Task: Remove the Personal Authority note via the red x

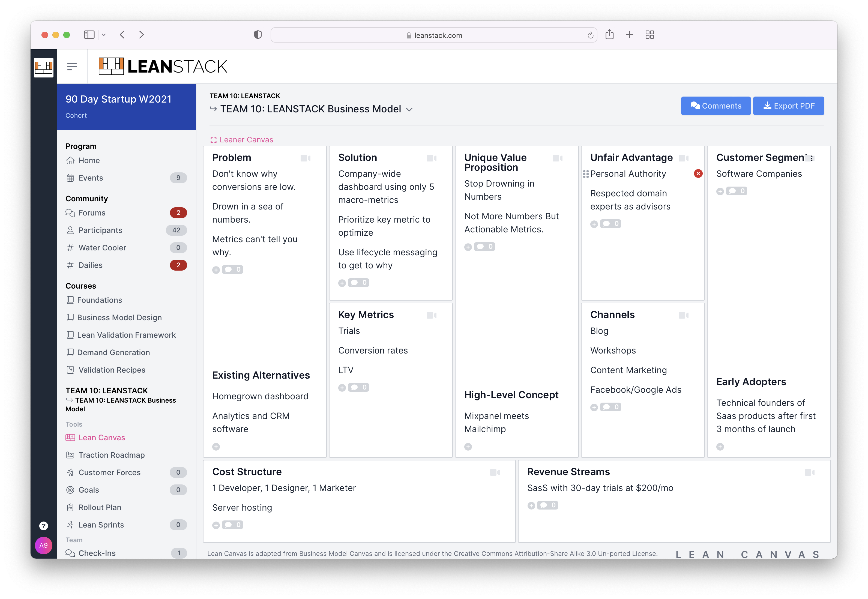Action: pos(698,173)
